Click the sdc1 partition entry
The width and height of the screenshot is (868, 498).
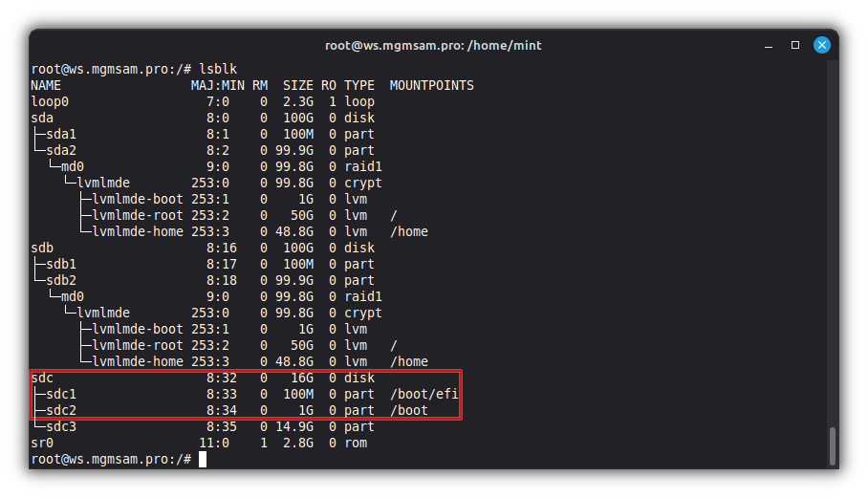pyautogui.click(x=61, y=394)
